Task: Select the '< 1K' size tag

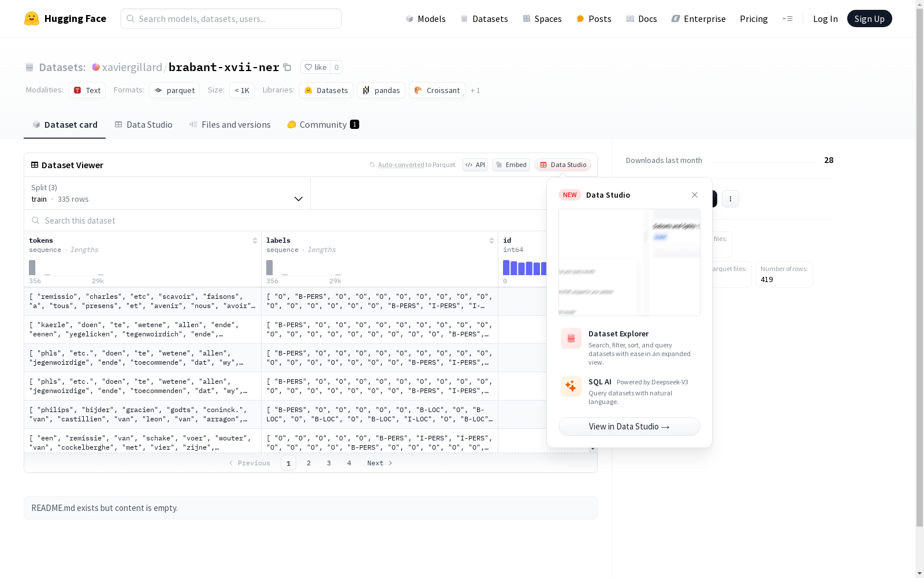Action: tap(242, 90)
